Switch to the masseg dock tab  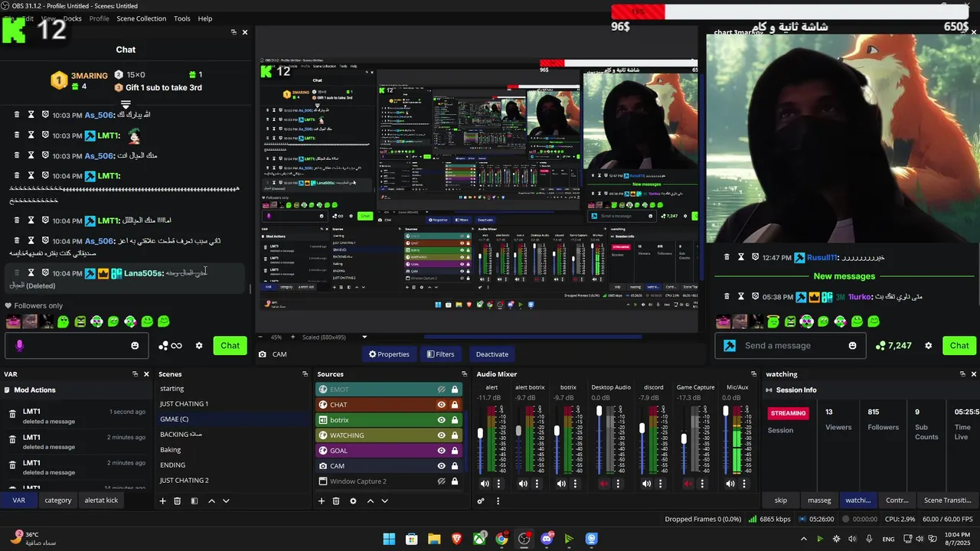(x=819, y=500)
